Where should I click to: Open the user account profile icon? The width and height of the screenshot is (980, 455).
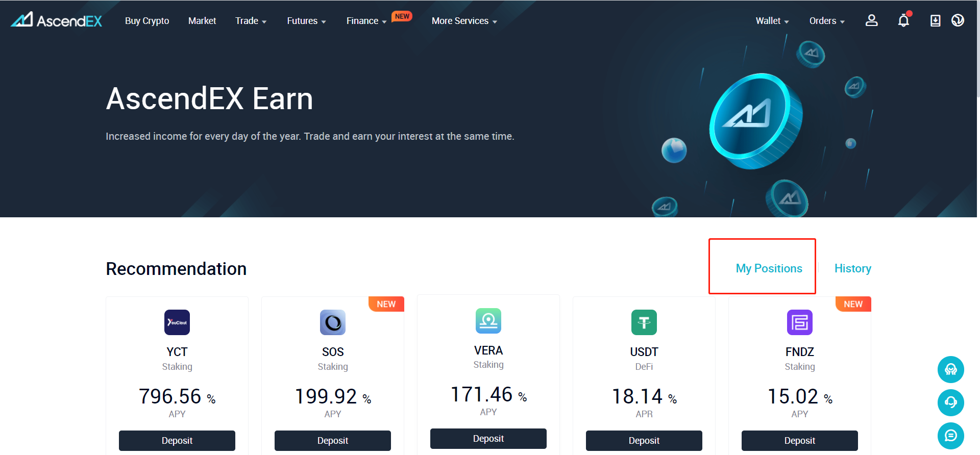871,20
